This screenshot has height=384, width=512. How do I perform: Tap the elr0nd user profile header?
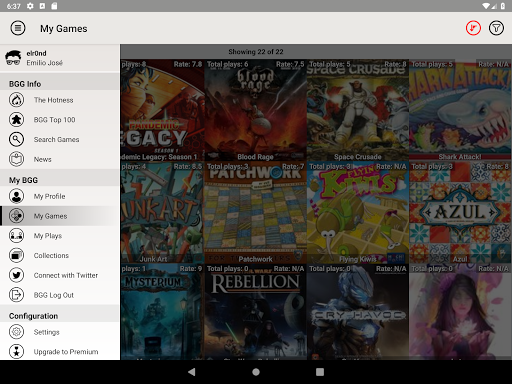click(60, 58)
